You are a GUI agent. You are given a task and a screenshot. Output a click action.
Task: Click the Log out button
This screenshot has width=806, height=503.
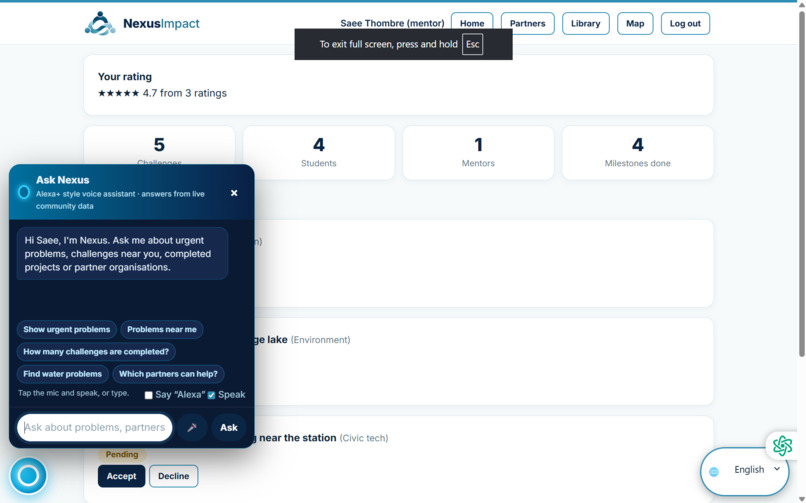tap(685, 24)
